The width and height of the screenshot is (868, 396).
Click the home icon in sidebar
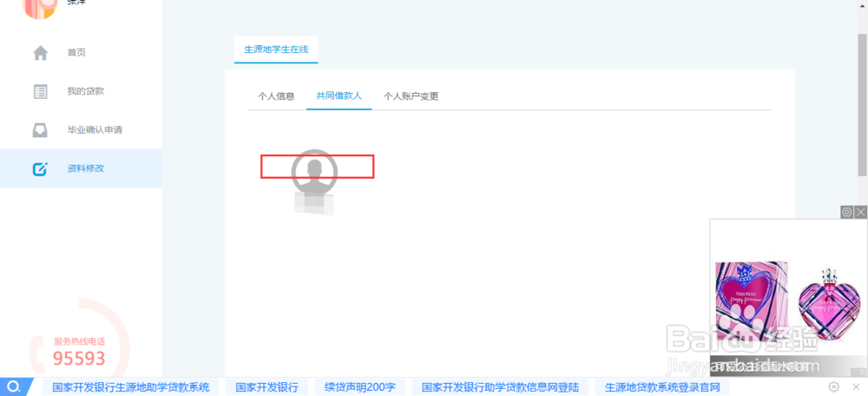[x=41, y=53]
